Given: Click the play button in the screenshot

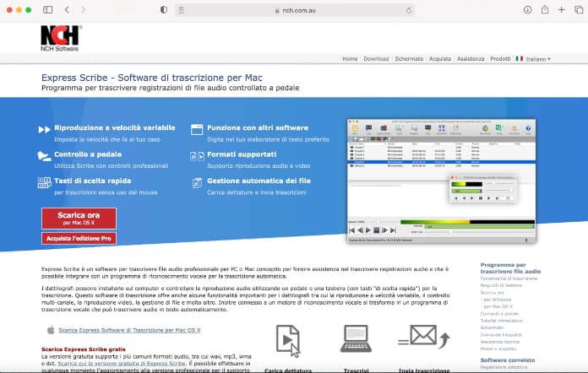Looking at the screenshot, I should coord(368,230).
